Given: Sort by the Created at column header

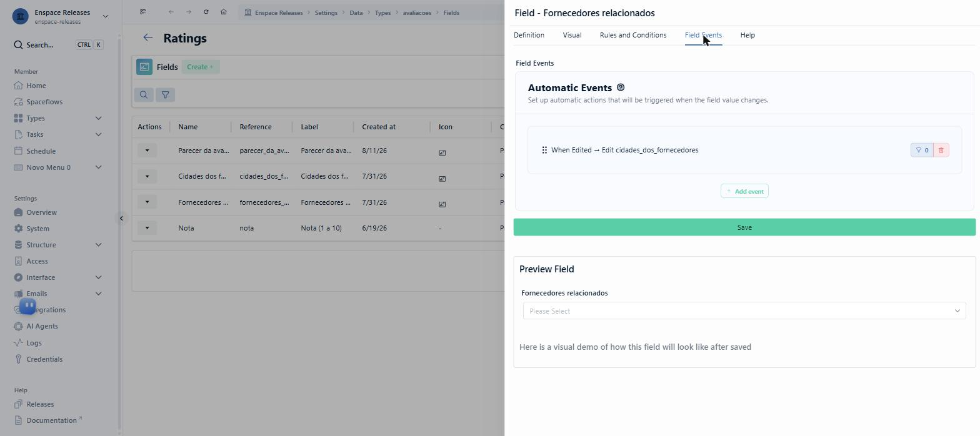Looking at the screenshot, I should click(x=379, y=127).
